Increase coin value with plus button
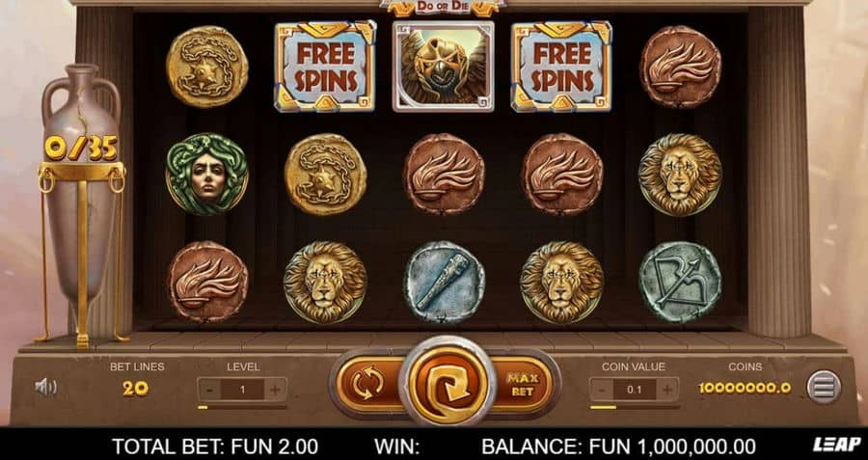This screenshot has width=868, height=460. point(667,390)
